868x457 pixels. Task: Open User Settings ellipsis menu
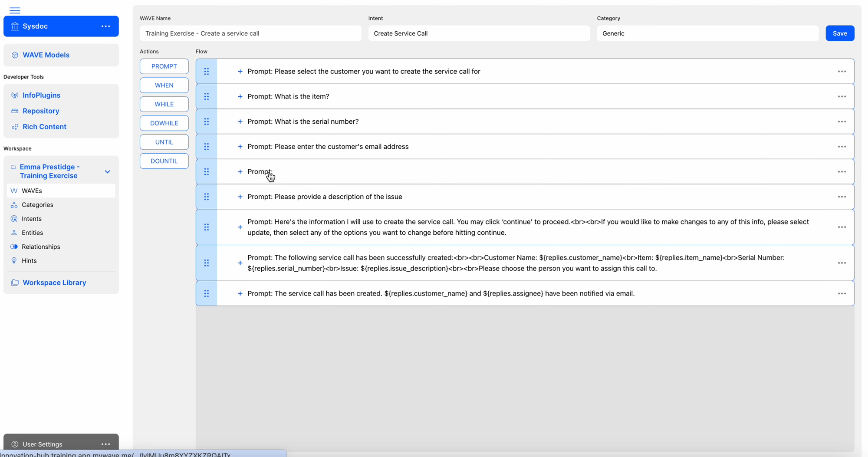[x=105, y=444]
